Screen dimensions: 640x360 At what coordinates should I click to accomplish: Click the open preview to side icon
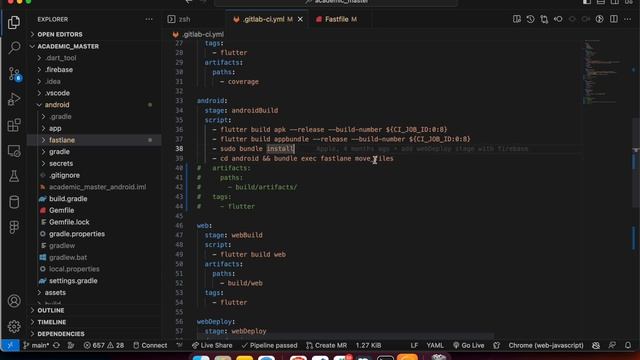(517, 19)
